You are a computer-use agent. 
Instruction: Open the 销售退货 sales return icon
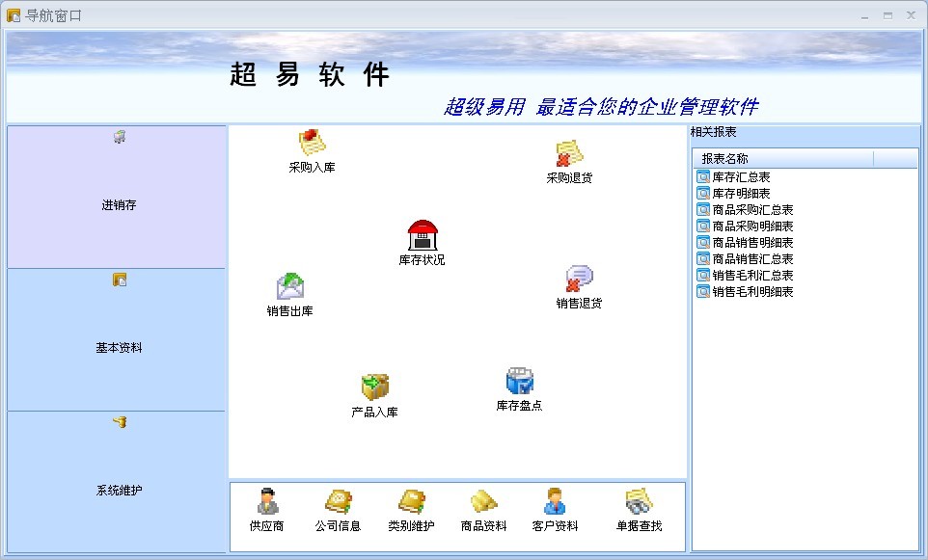(x=579, y=280)
